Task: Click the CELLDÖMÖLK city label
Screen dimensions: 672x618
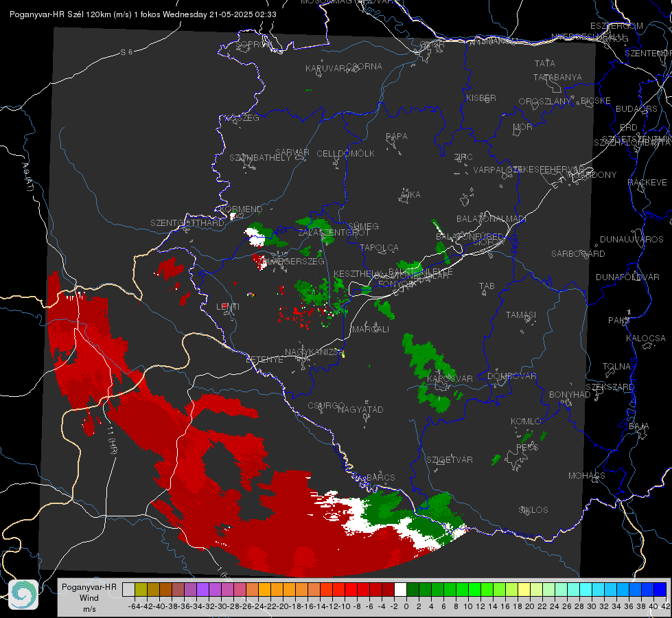Action: click(345, 154)
